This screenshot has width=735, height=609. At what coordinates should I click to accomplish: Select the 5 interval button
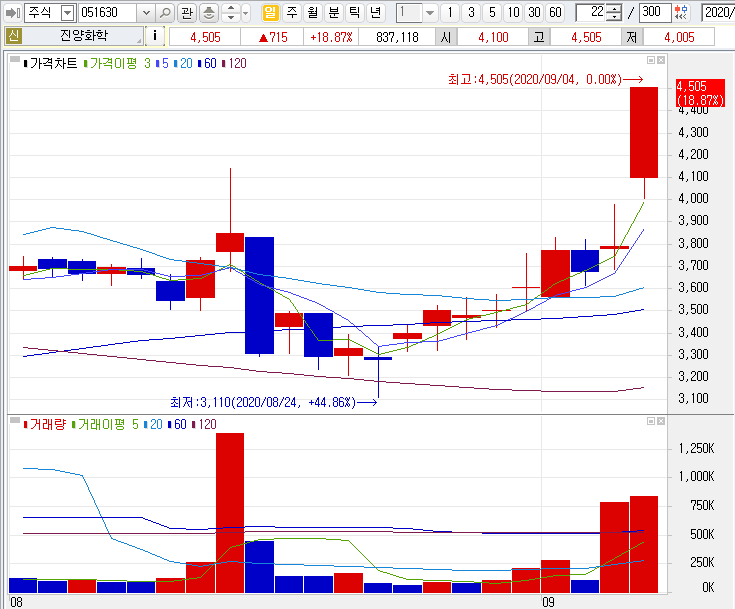(492, 13)
